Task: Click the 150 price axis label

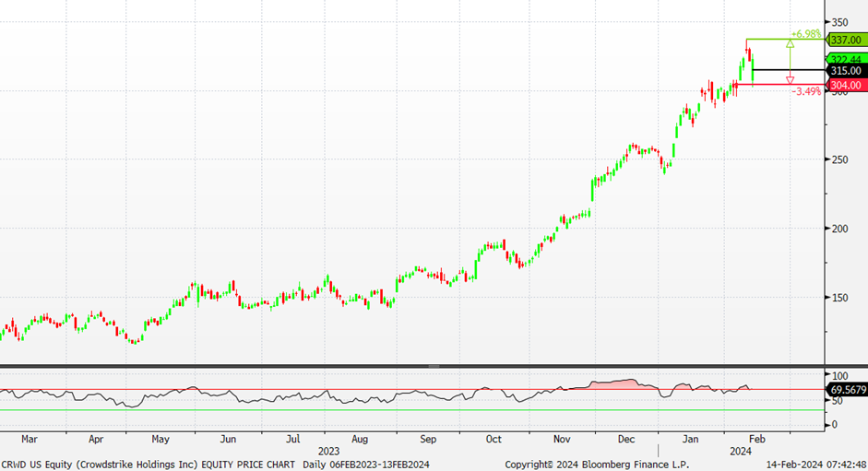Action: (x=839, y=298)
